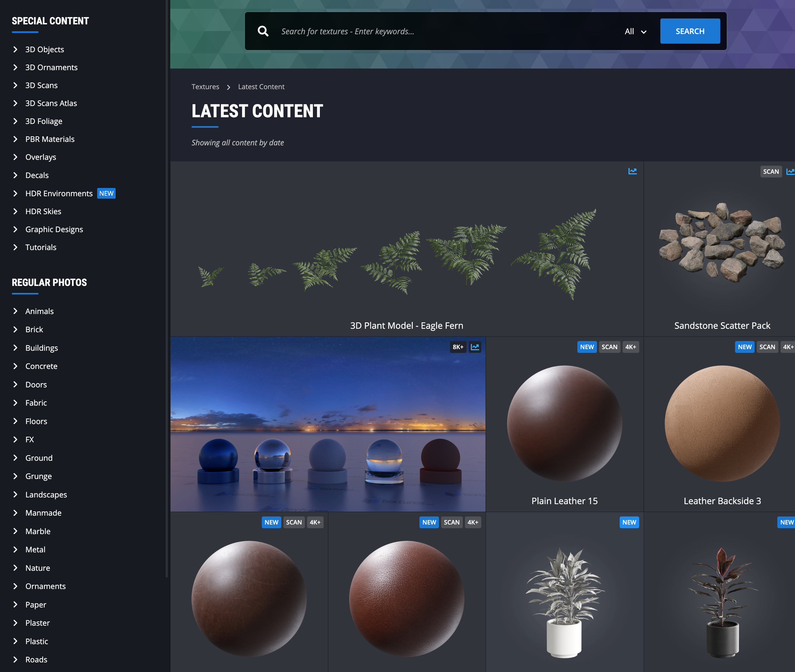
Task: Open the Eagle Fern plants thumbnail
Action: 397,254
